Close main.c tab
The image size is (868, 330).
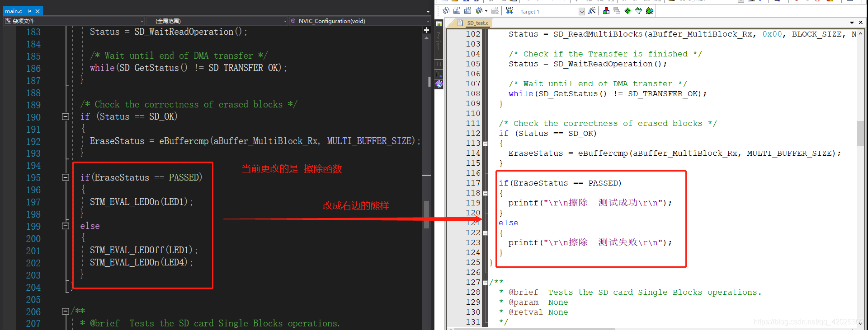[x=38, y=11]
